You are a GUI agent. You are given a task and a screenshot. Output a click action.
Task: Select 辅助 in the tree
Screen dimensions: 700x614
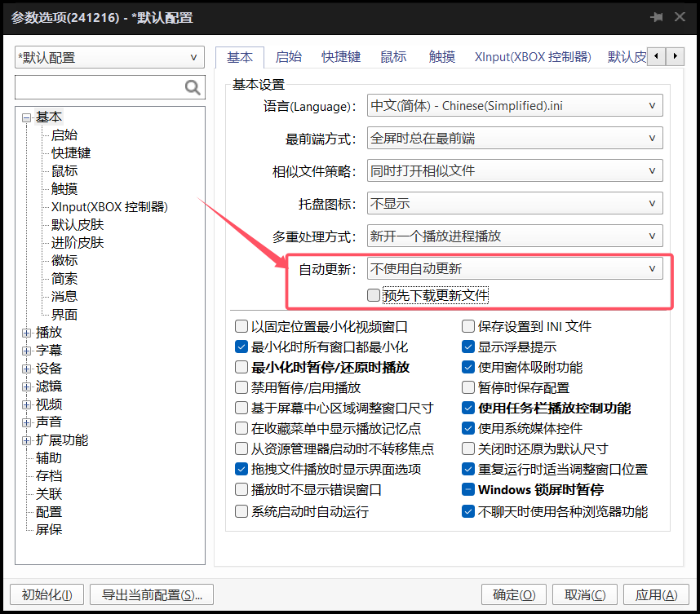pyautogui.click(x=49, y=458)
